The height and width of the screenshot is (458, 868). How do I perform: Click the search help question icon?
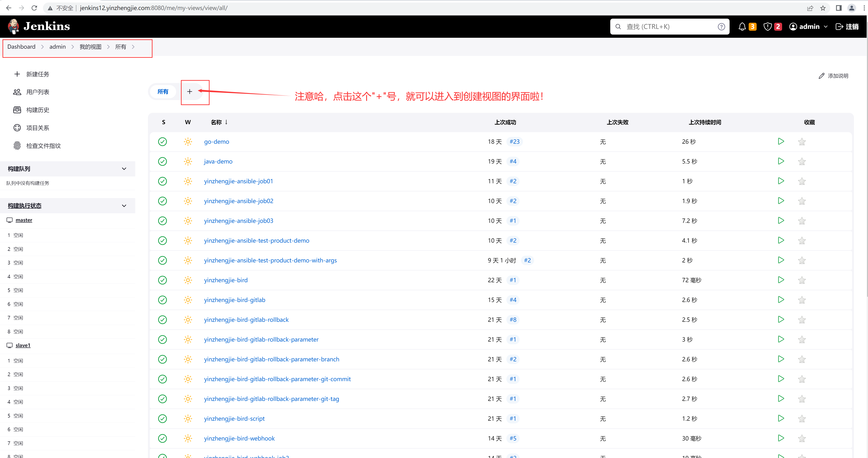click(x=721, y=27)
